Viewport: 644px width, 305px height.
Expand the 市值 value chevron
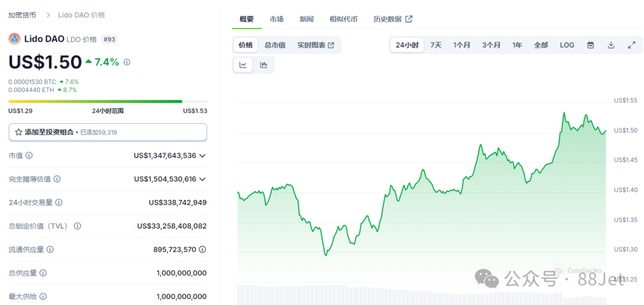click(202, 156)
